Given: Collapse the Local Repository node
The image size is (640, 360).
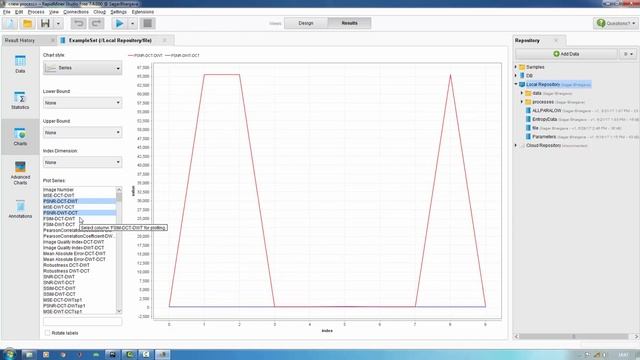Looking at the screenshot, I should (x=516, y=84).
